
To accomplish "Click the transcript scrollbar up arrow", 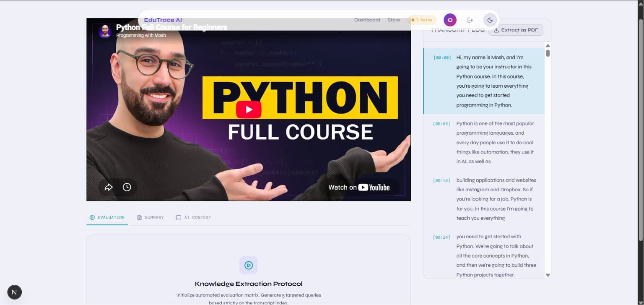I will (548, 45).
